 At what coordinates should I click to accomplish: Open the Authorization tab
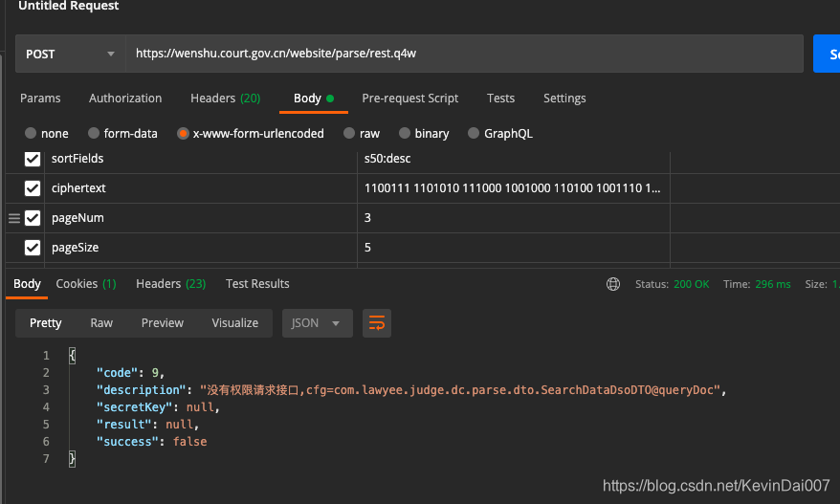tap(125, 99)
